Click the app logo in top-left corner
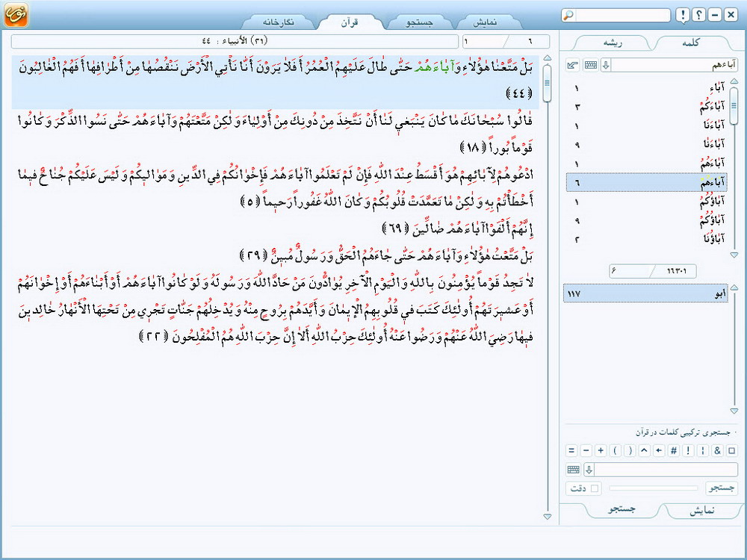Image resolution: width=747 pixels, height=560 pixels. [15, 15]
